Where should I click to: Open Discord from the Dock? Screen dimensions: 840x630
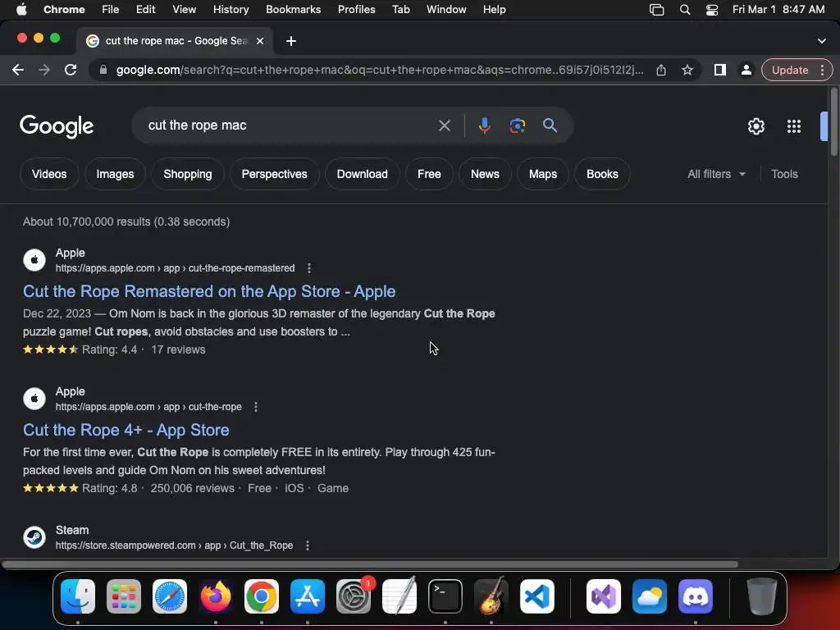(x=696, y=596)
